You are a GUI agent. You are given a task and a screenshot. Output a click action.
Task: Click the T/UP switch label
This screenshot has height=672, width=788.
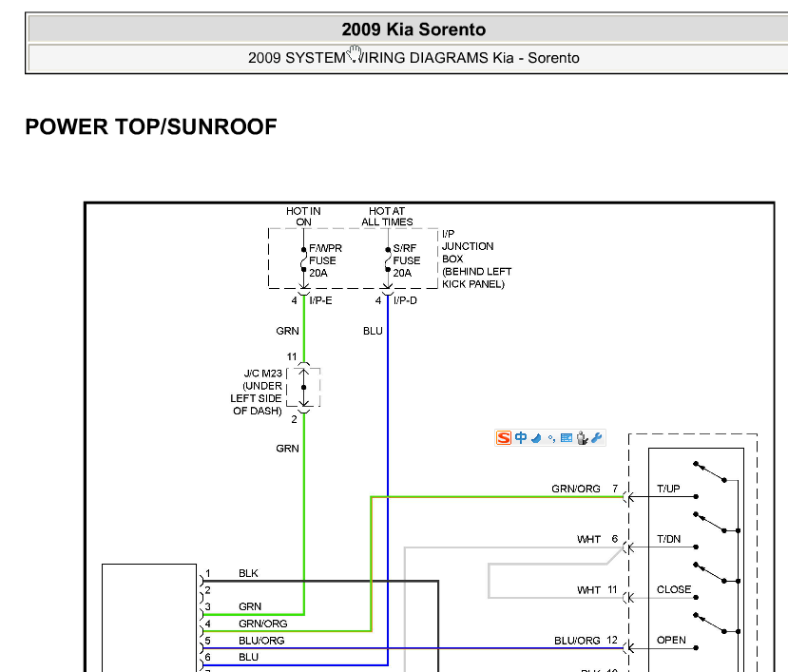[668, 489]
